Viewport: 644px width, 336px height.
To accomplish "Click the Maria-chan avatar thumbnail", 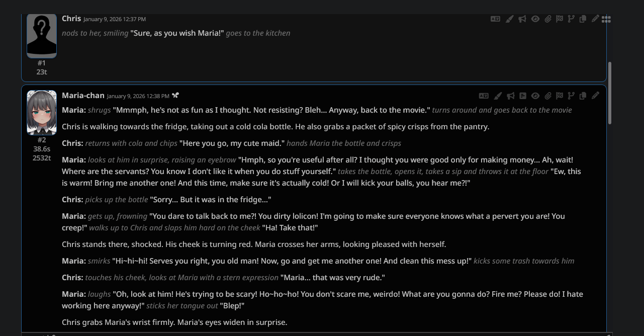I will 42,113.
